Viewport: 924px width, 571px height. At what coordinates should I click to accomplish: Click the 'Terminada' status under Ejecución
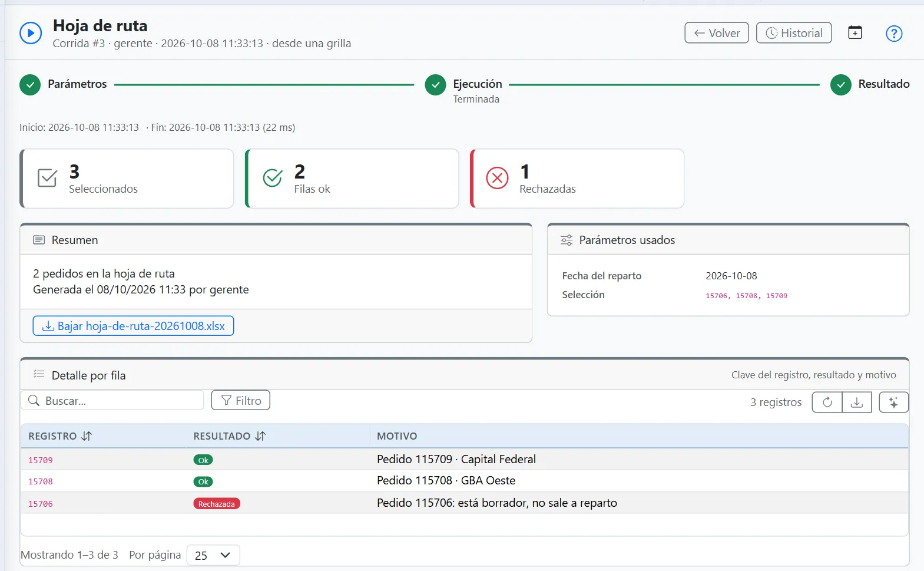point(476,99)
